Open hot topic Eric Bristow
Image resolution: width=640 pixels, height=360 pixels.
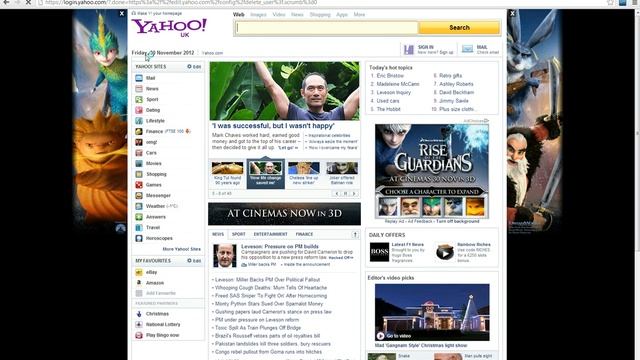(x=390, y=76)
